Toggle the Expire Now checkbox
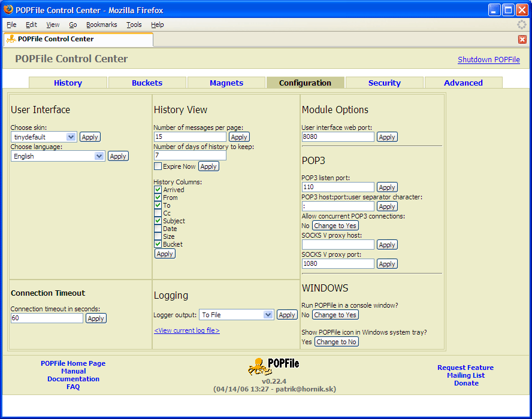 [x=158, y=166]
